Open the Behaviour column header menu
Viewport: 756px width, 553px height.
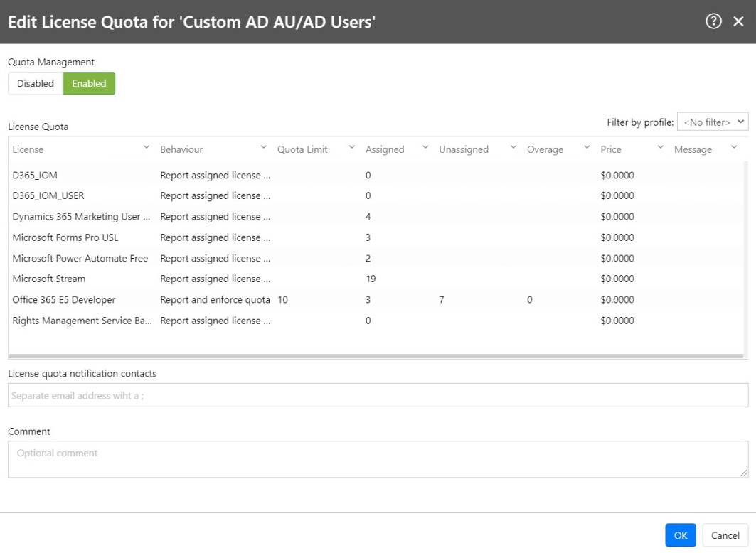point(263,147)
